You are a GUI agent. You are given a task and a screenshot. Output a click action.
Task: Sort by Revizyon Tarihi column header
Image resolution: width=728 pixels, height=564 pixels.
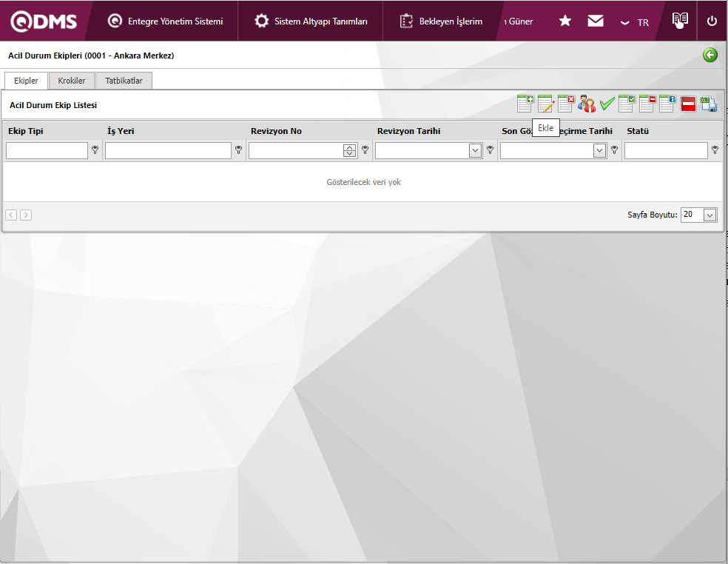click(408, 131)
